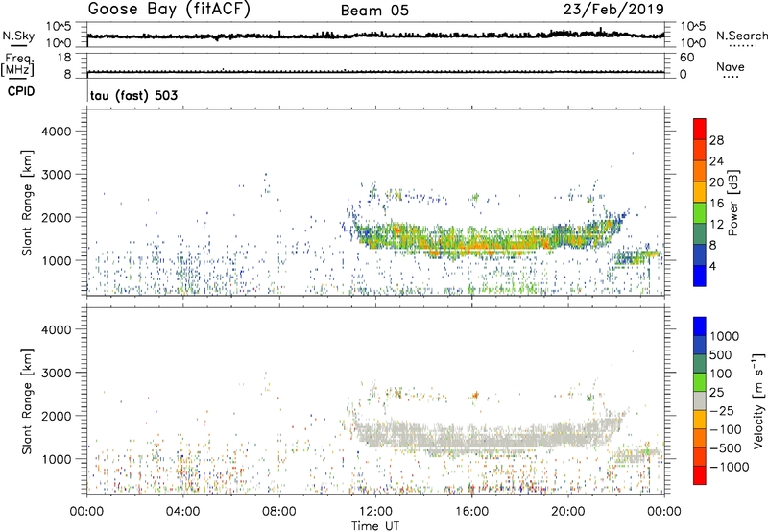Click the Time UT axis label

pyautogui.click(x=375, y=526)
